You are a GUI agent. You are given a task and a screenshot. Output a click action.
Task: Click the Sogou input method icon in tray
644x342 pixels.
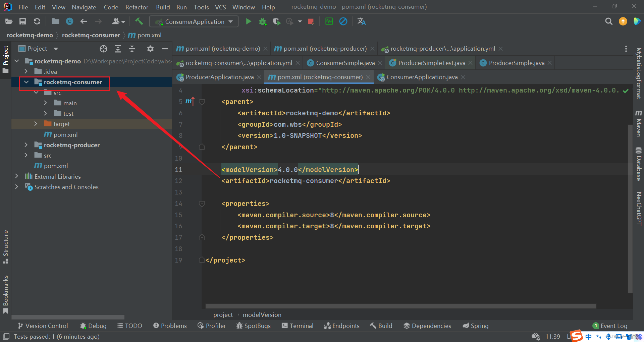point(577,335)
